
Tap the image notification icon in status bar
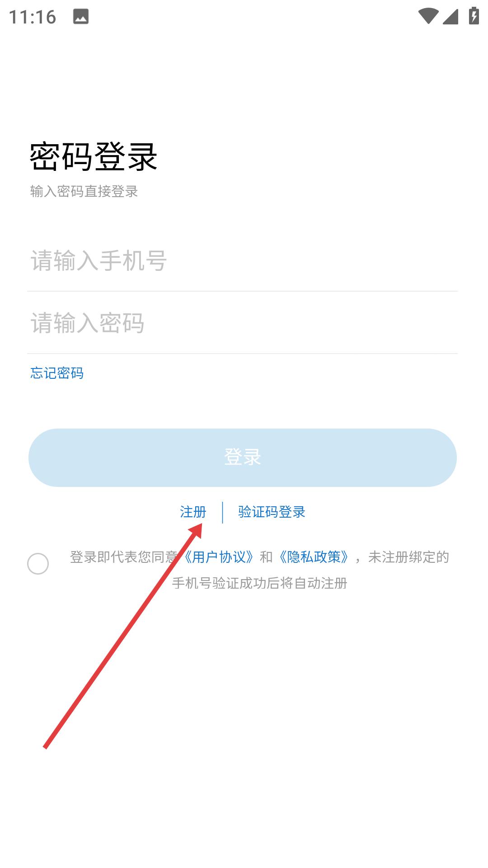coord(81,17)
